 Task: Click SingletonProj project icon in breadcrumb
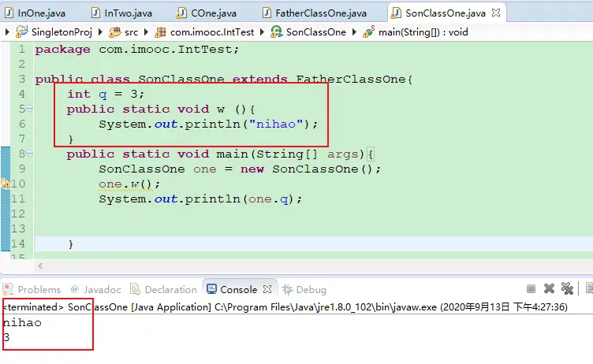click(x=22, y=32)
